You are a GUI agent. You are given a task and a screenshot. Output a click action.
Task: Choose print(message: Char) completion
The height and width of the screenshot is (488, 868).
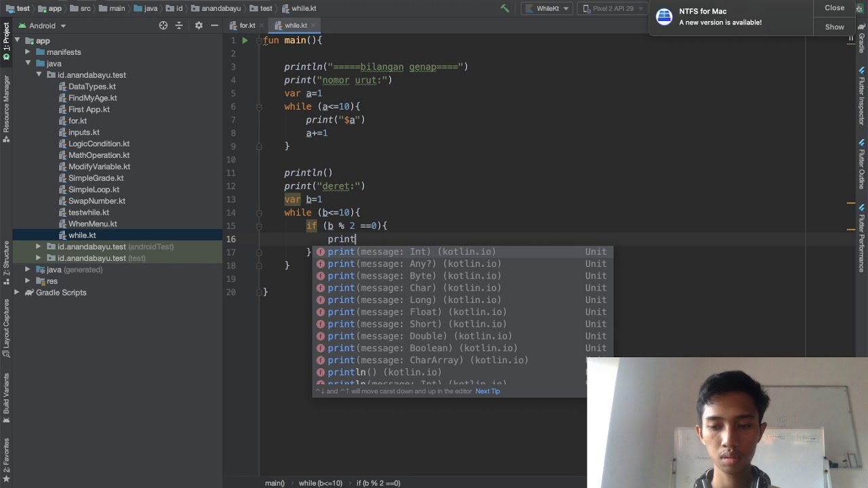pyautogui.click(x=462, y=288)
